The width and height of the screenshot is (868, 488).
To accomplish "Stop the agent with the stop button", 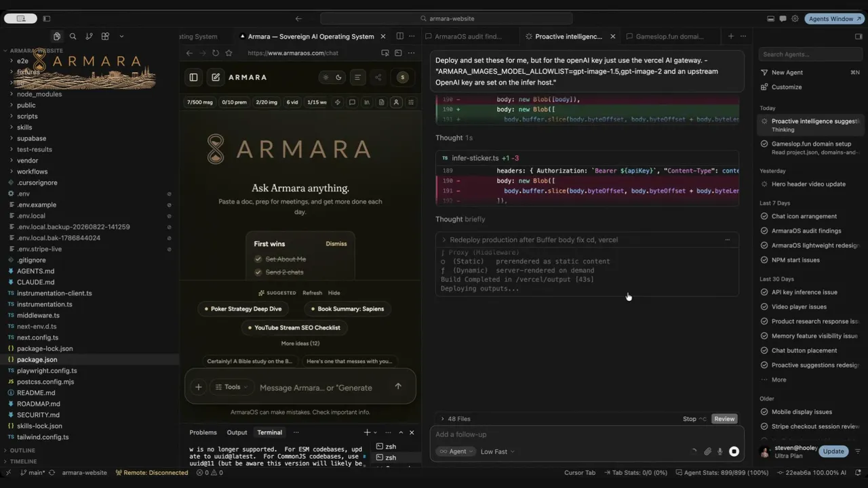I will [x=734, y=451].
